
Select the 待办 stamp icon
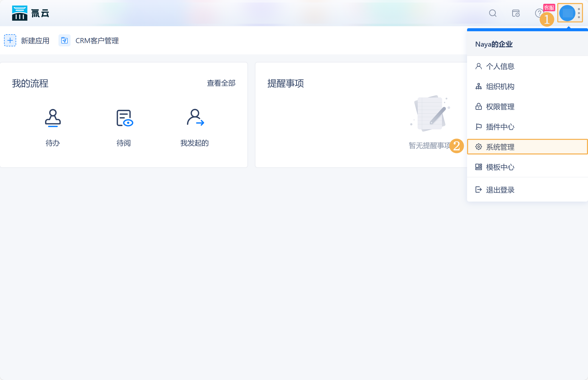click(x=53, y=118)
